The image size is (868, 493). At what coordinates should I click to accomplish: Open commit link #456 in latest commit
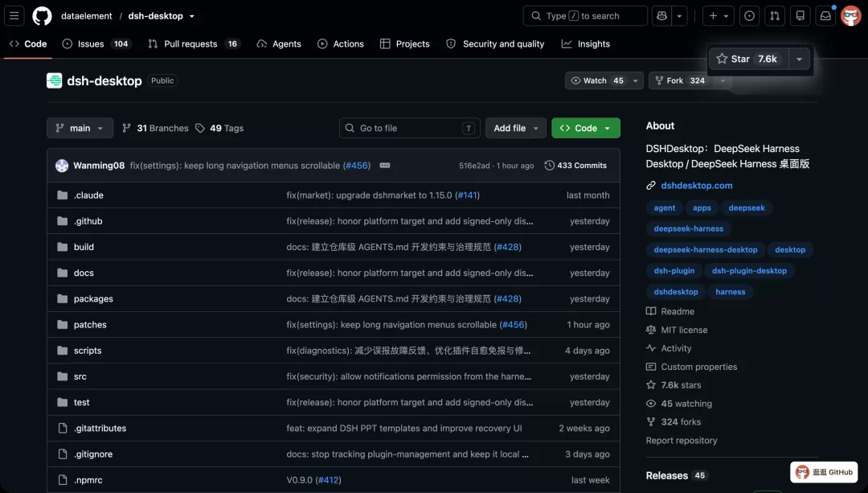[357, 166]
